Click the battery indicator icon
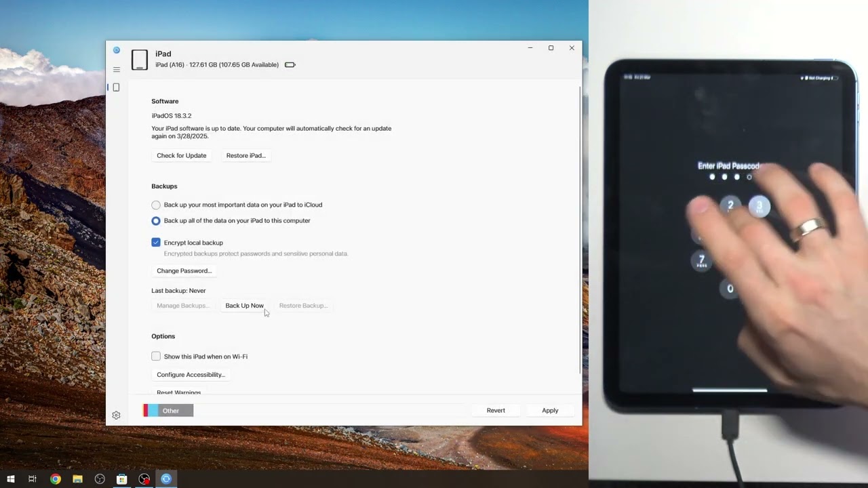 pyautogui.click(x=290, y=65)
